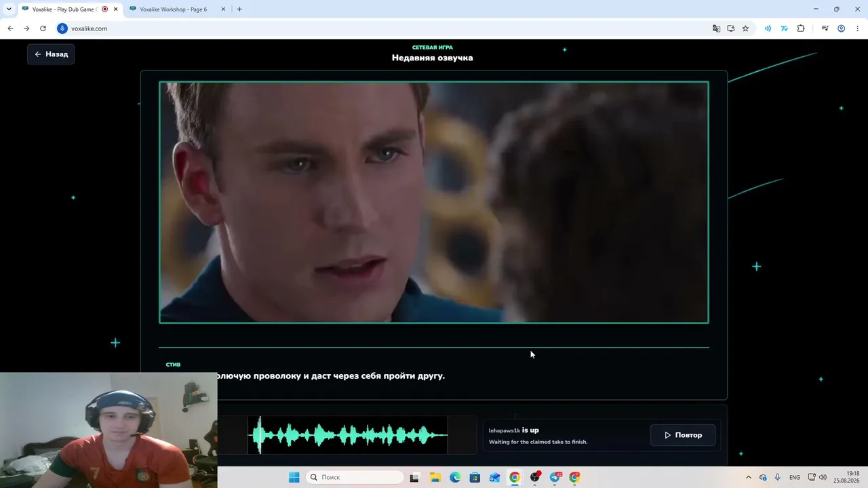Open a new browser tab
This screenshot has width=868, height=488.
pos(239,9)
